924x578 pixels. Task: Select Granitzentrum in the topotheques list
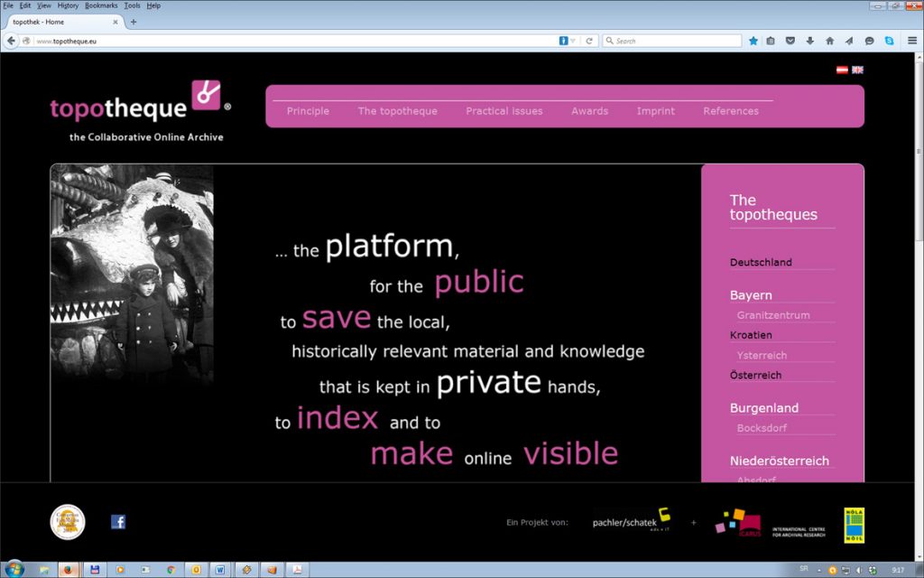[772, 315]
